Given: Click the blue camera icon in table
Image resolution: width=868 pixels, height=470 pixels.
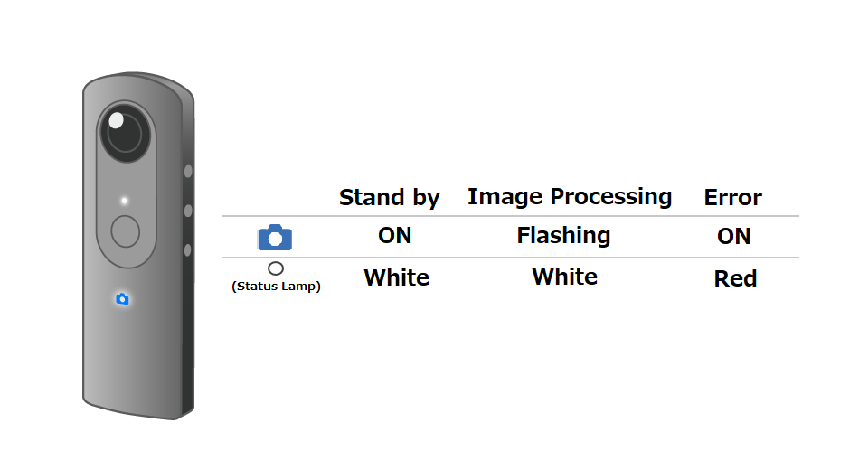Looking at the screenshot, I should [x=275, y=238].
